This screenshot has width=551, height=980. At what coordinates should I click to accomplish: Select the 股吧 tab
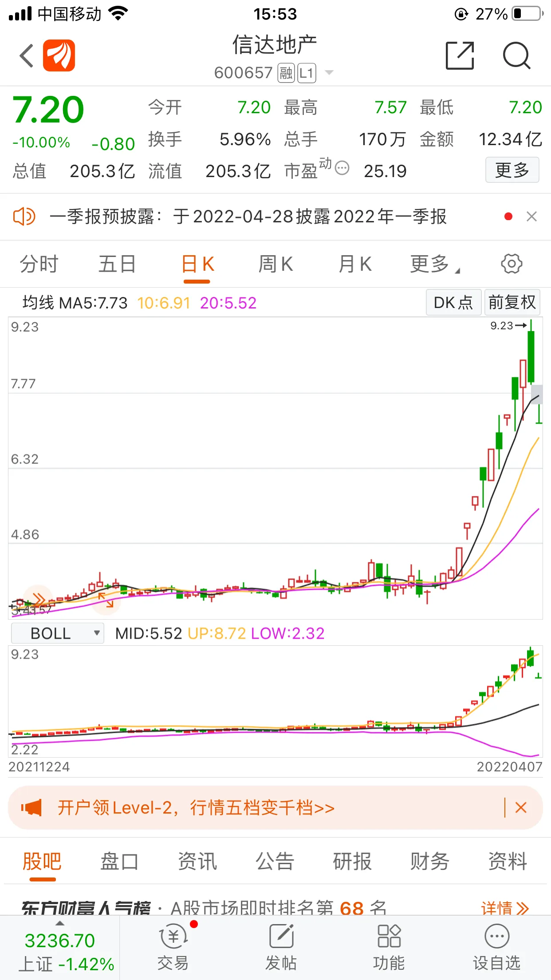click(42, 861)
